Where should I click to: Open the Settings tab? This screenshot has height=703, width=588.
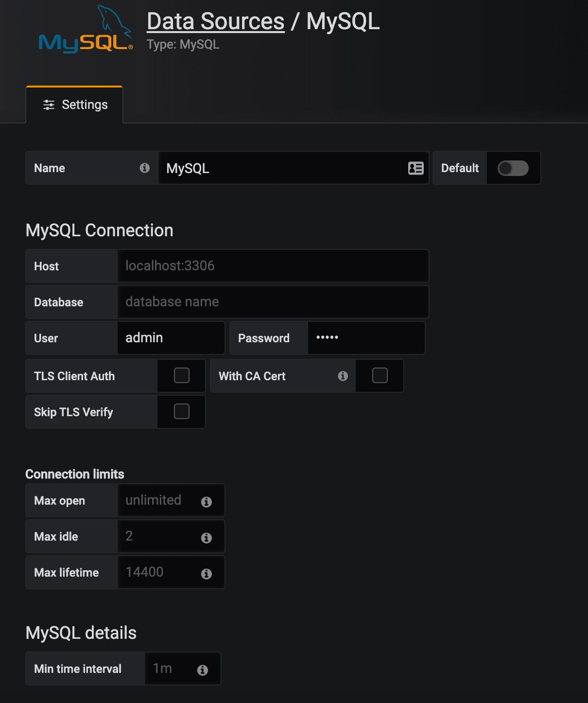(x=75, y=105)
